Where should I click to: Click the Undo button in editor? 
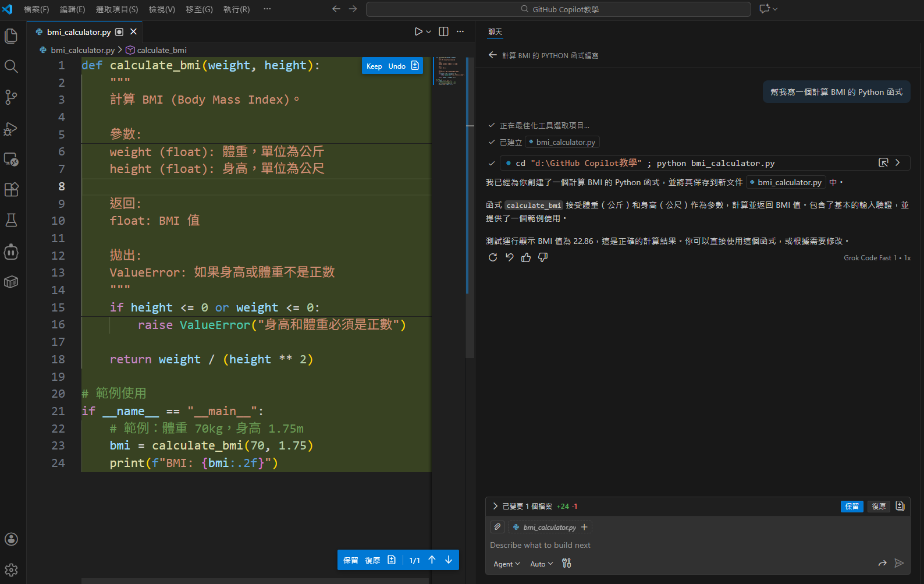pyautogui.click(x=397, y=66)
